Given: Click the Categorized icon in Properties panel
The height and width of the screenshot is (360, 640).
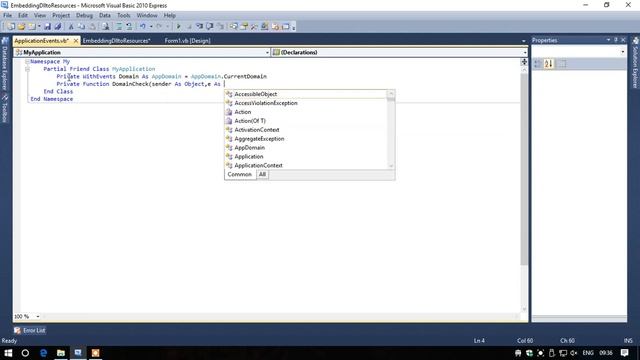Looking at the screenshot, I should pyautogui.click(x=538, y=64).
